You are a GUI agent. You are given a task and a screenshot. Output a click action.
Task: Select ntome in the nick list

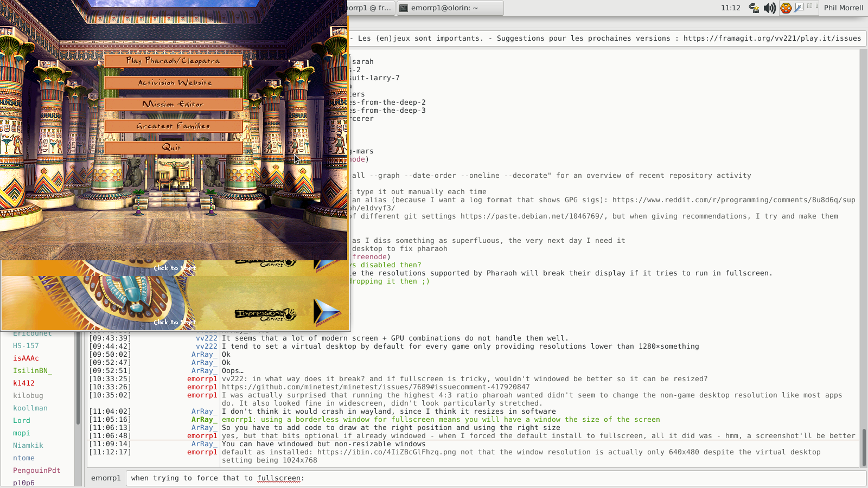(24, 458)
